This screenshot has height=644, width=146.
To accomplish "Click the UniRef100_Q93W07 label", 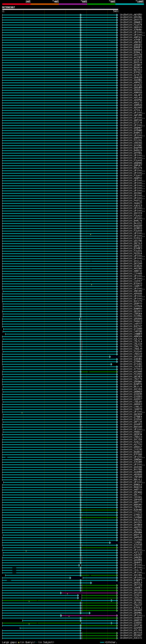I will (x=131, y=65).
